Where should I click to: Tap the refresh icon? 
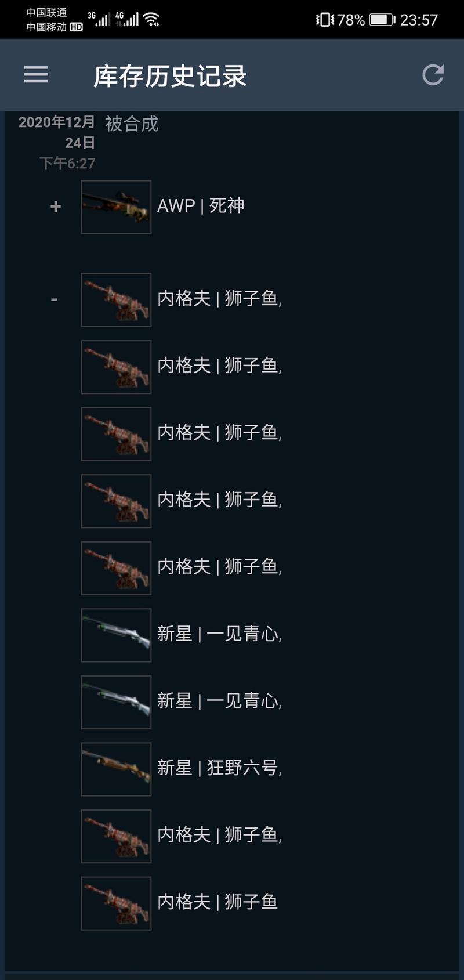coord(433,75)
